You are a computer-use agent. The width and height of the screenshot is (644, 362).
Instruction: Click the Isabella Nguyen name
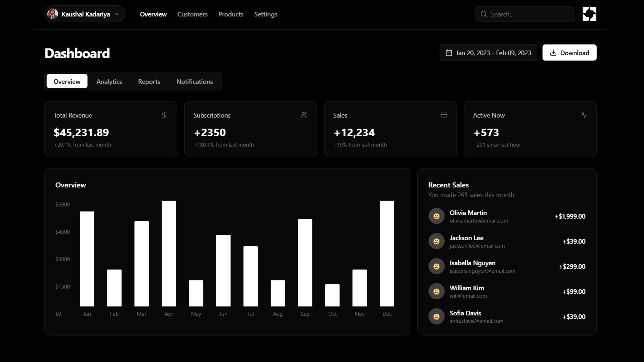472,263
